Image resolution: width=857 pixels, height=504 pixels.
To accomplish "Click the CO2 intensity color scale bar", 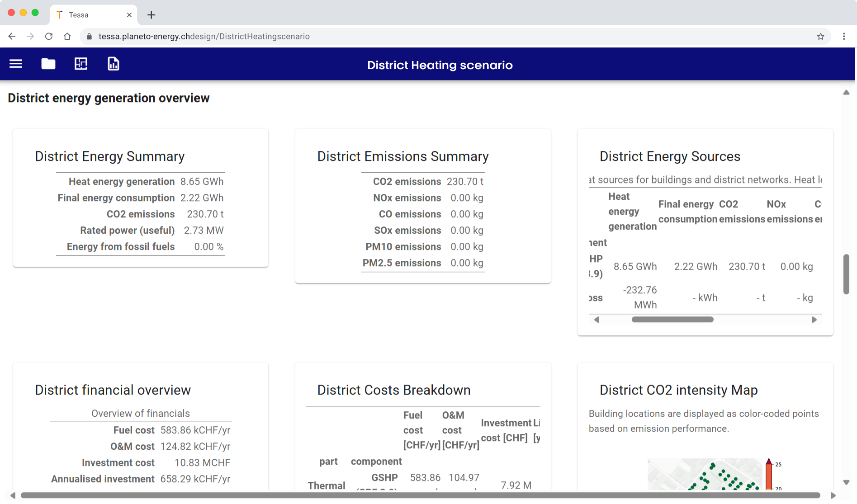I will click(769, 475).
